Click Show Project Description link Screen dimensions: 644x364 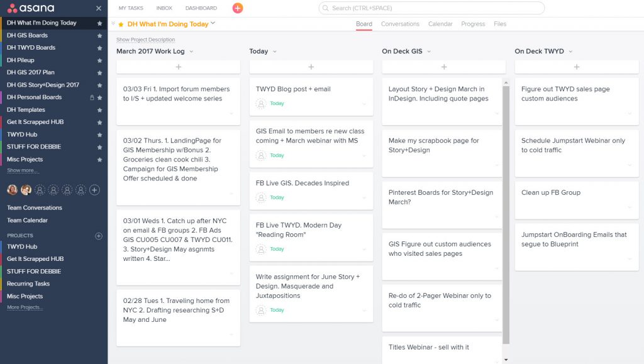[145, 40]
